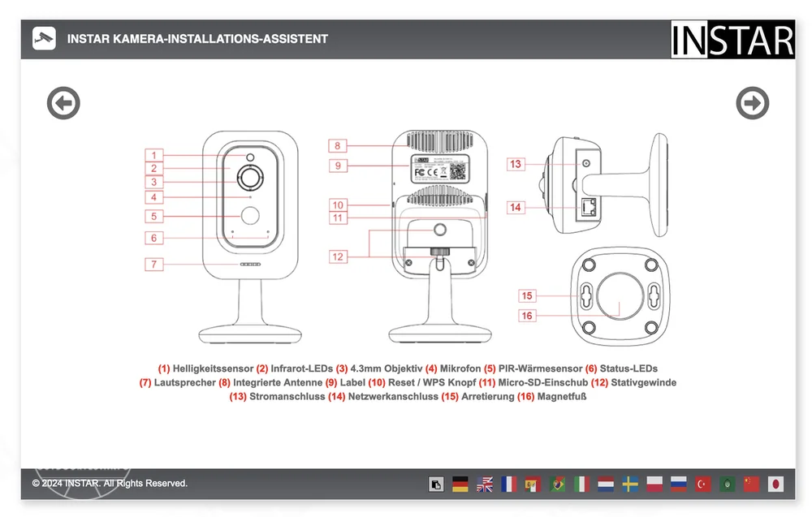This screenshot has width=812, height=517.
Task: Click the copy icon beside German flag
Action: [436, 485]
